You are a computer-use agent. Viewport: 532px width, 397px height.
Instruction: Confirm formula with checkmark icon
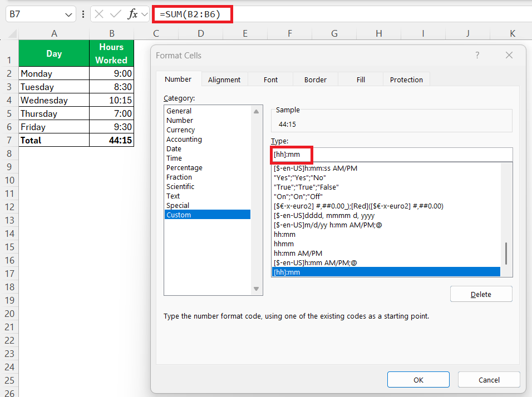tap(115, 14)
